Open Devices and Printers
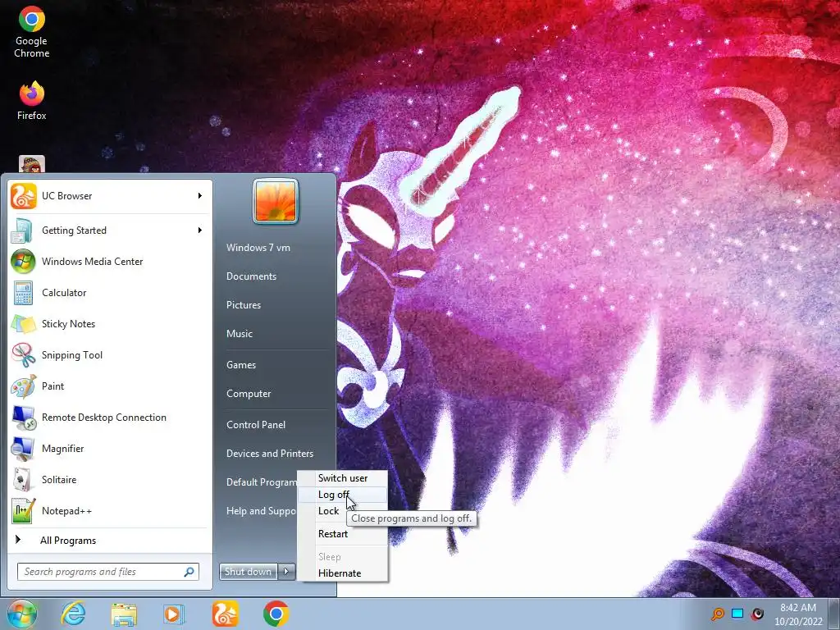840x630 pixels. click(270, 454)
